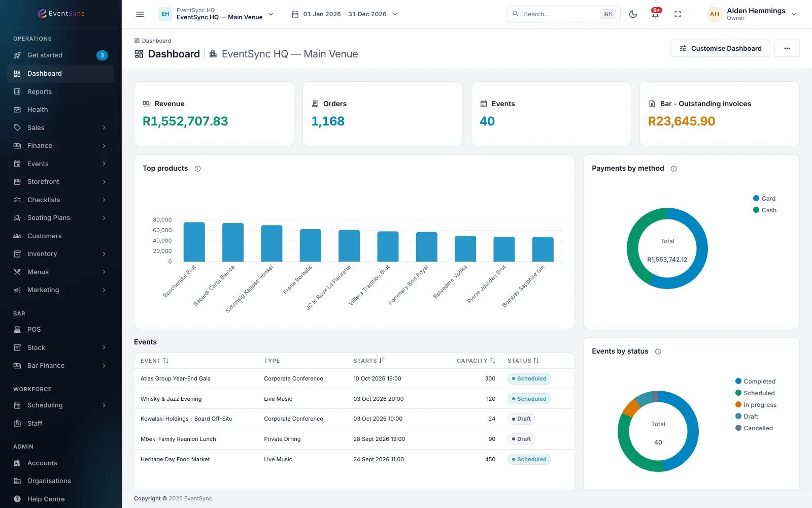
Task: Expand the Sales sidebar section
Action: 61,128
